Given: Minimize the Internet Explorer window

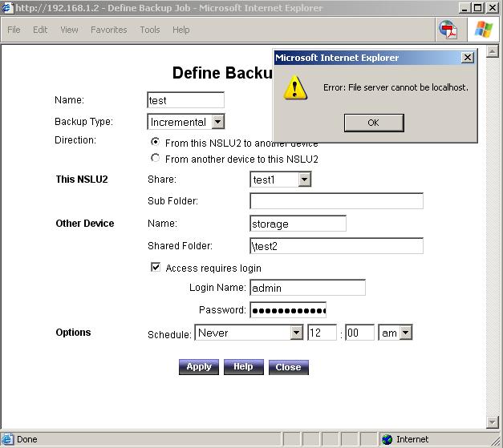Looking at the screenshot, I should click(464, 8).
